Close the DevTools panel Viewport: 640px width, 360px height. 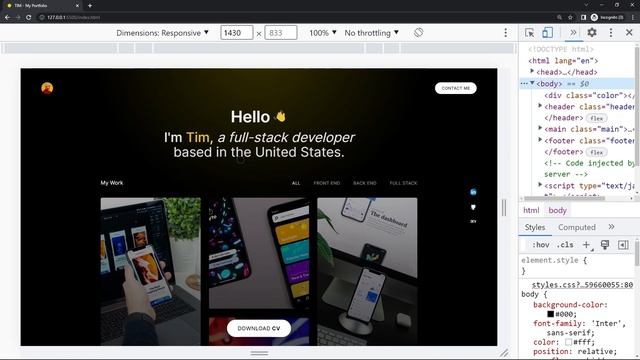629,33
